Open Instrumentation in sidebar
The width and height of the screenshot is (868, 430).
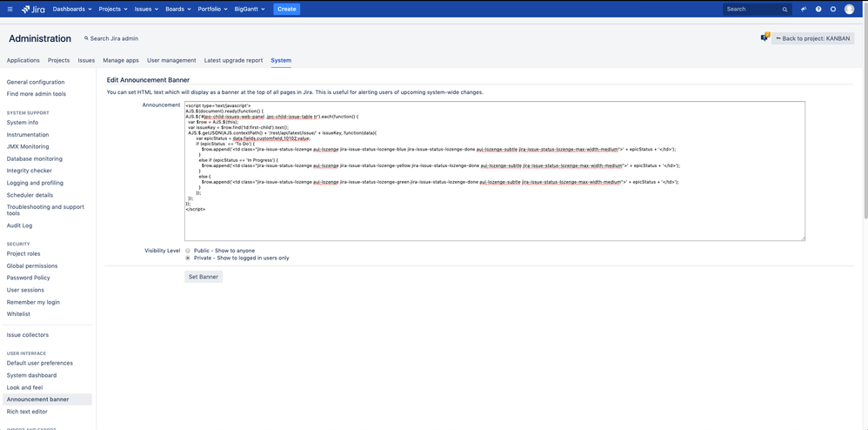(28, 135)
